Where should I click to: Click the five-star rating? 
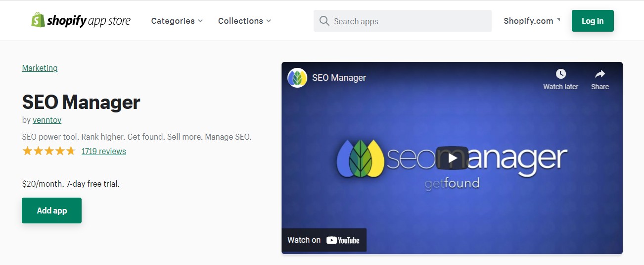[49, 151]
